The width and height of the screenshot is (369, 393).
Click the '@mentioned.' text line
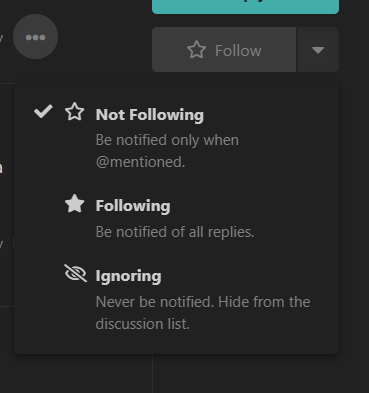pyautogui.click(x=140, y=162)
